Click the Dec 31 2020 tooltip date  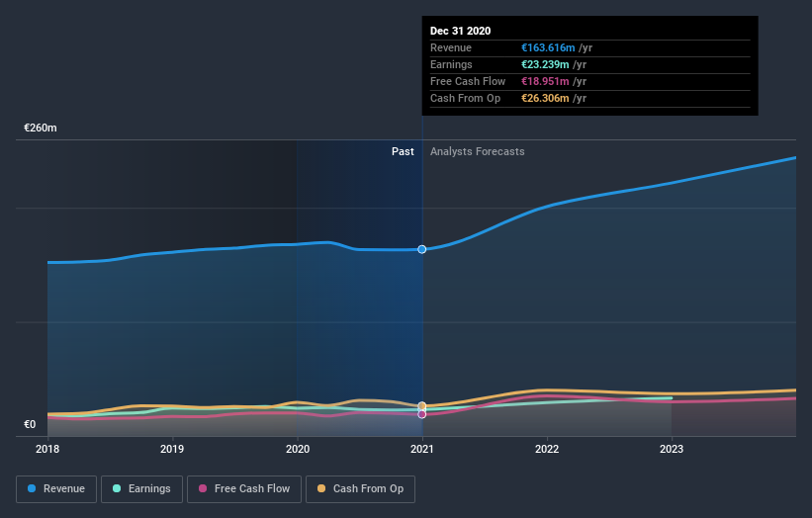tap(460, 31)
